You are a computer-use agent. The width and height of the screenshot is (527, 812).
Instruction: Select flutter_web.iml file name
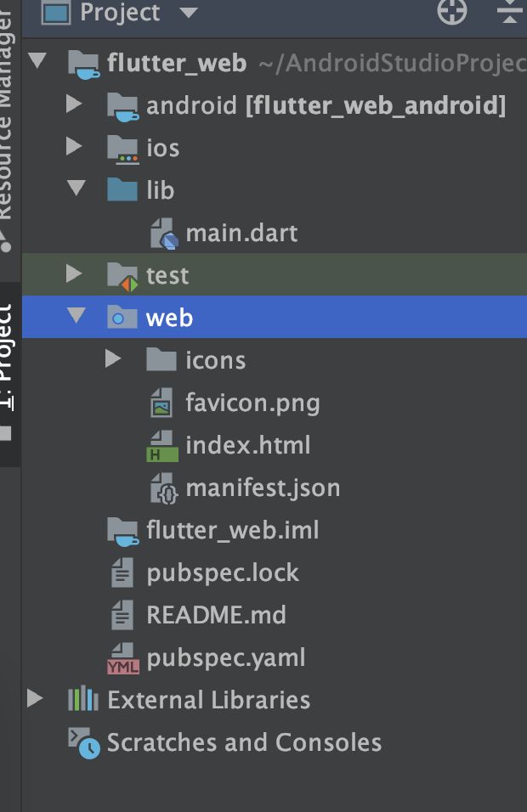[233, 531]
